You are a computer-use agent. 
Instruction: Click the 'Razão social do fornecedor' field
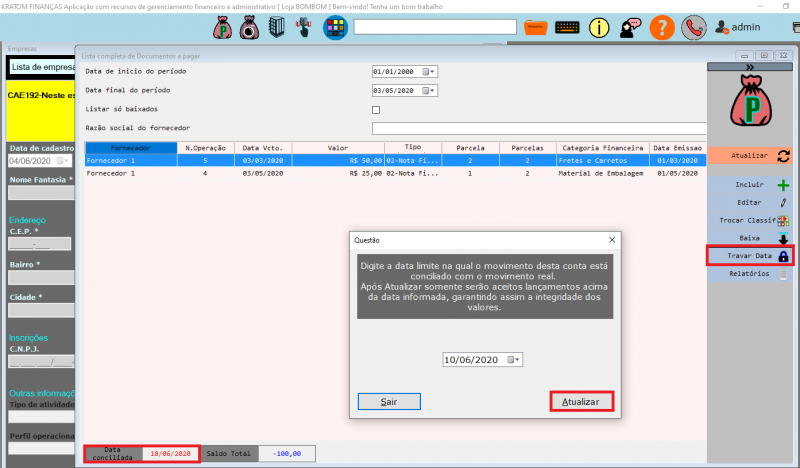coord(538,128)
